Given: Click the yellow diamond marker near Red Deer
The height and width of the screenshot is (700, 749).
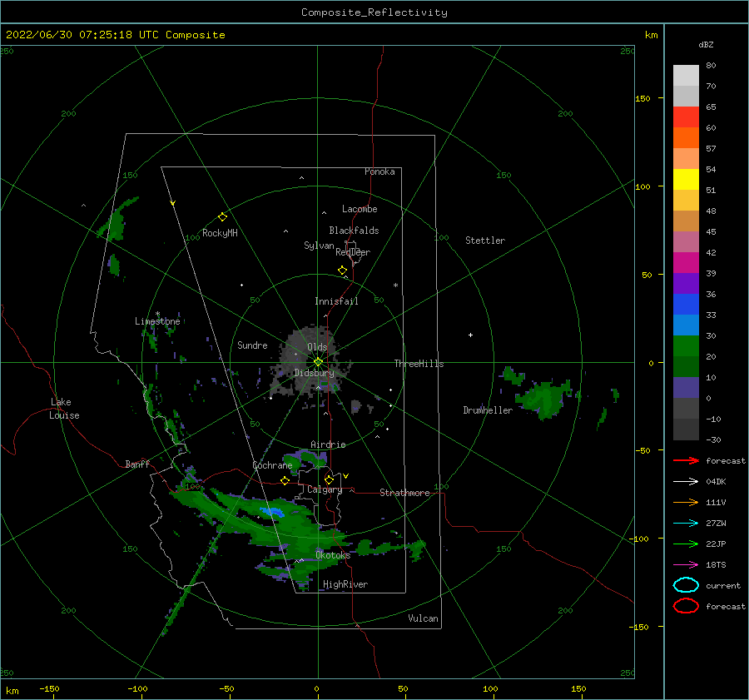Looking at the screenshot, I should (342, 270).
